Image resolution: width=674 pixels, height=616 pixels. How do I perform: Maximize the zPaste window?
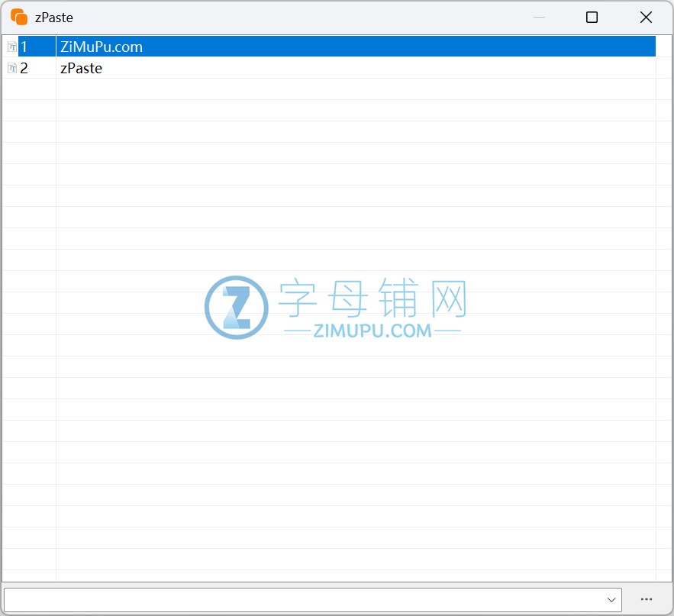(x=592, y=18)
